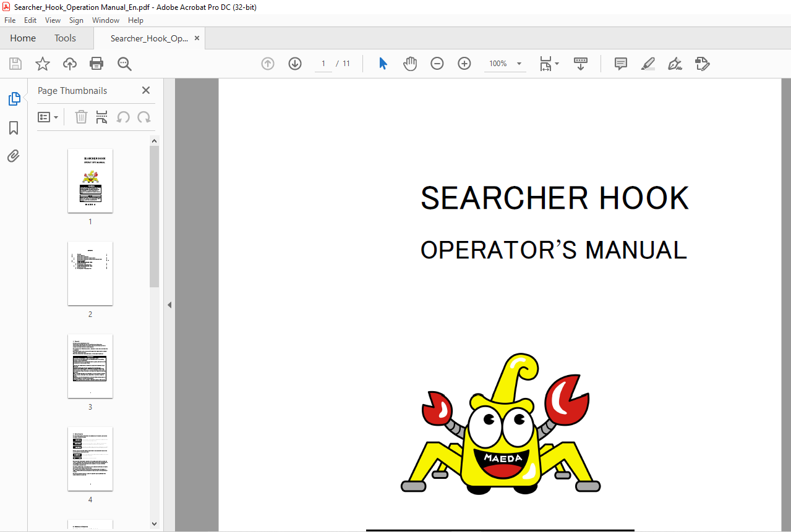791x532 pixels.
Task: Rotate page clockwise
Action: 144,117
